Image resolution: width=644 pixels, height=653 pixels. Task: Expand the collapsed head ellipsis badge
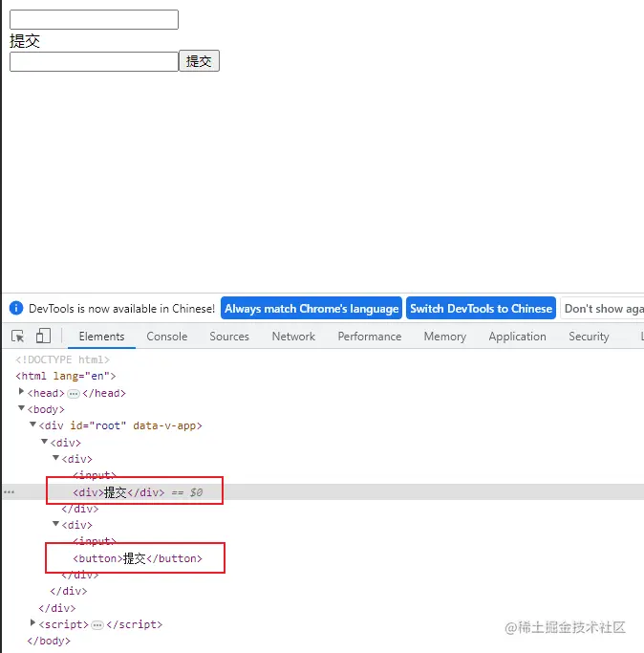pyautogui.click(x=74, y=393)
